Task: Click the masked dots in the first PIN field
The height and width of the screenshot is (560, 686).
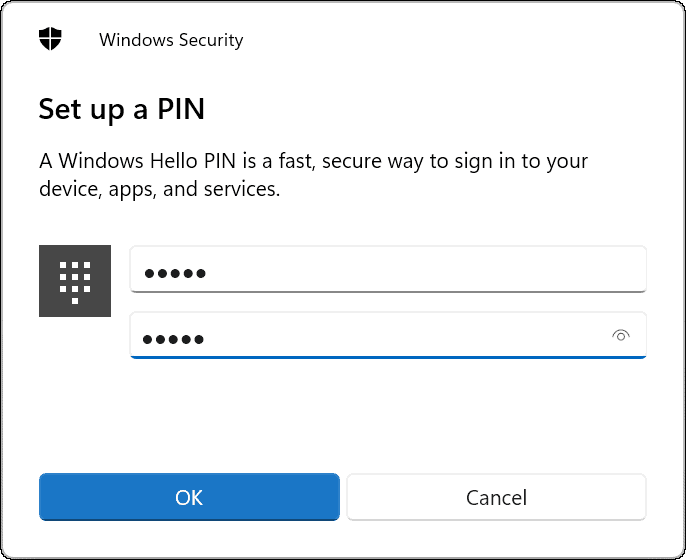Action: [174, 273]
